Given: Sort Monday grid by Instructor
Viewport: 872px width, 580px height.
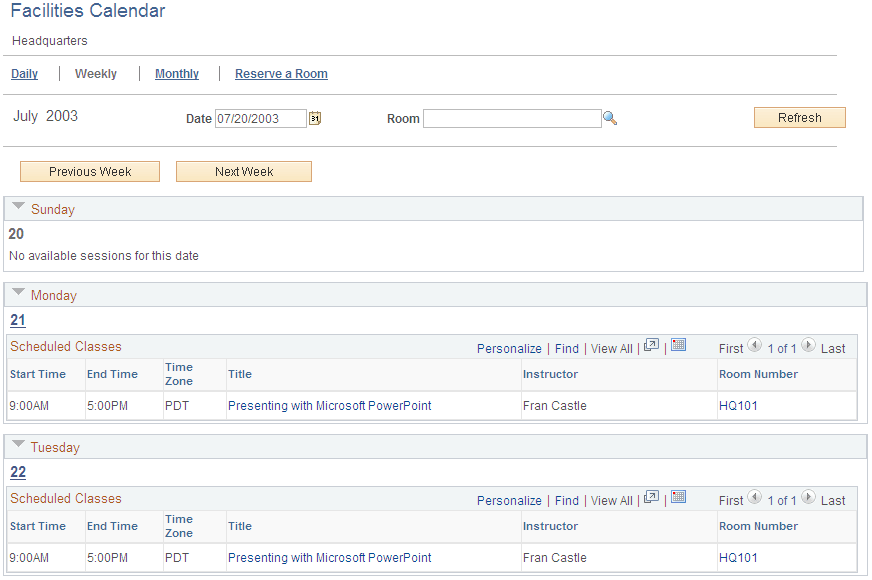Looking at the screenshot, I should point(551,374).
